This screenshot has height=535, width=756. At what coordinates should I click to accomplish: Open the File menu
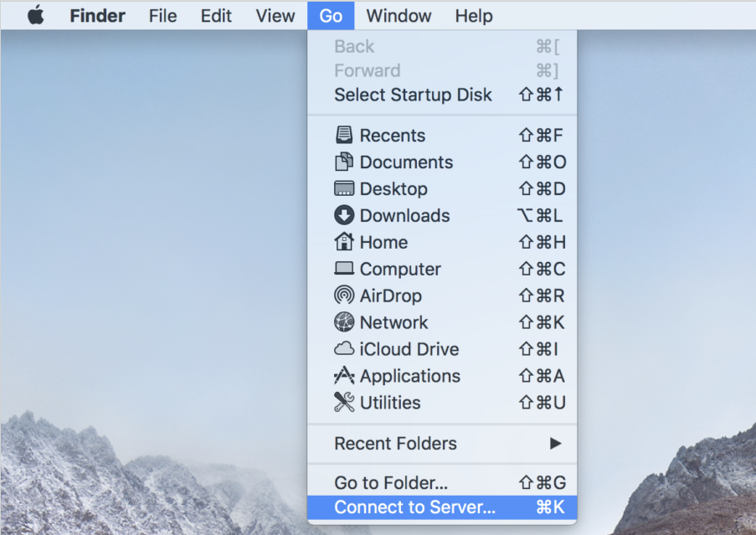(163, 16)
